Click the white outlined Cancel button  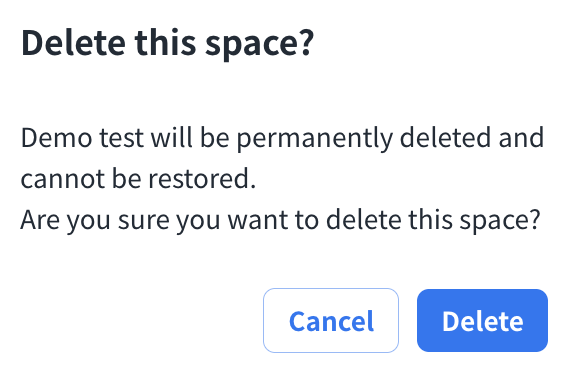coord(331,321)
